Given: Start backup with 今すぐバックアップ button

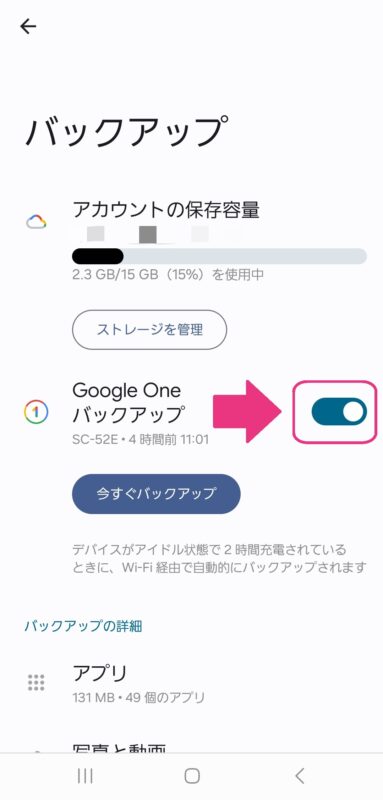Looking at the screenshot, I should [x=156, y=494].
